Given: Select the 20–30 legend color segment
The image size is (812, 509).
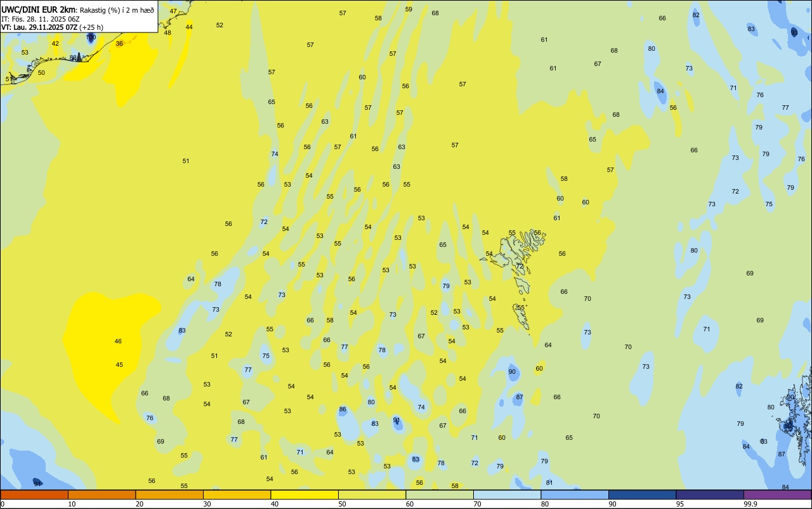Looking at the screenshot, I should tap(169, 494).
